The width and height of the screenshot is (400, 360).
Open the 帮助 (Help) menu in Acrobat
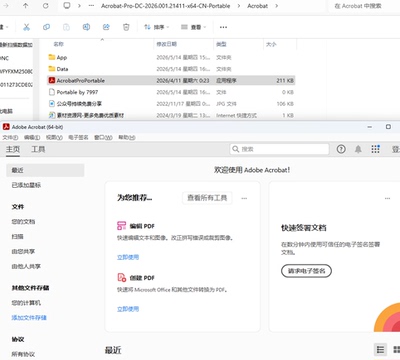pyautogui.click(x=127, y=137)
